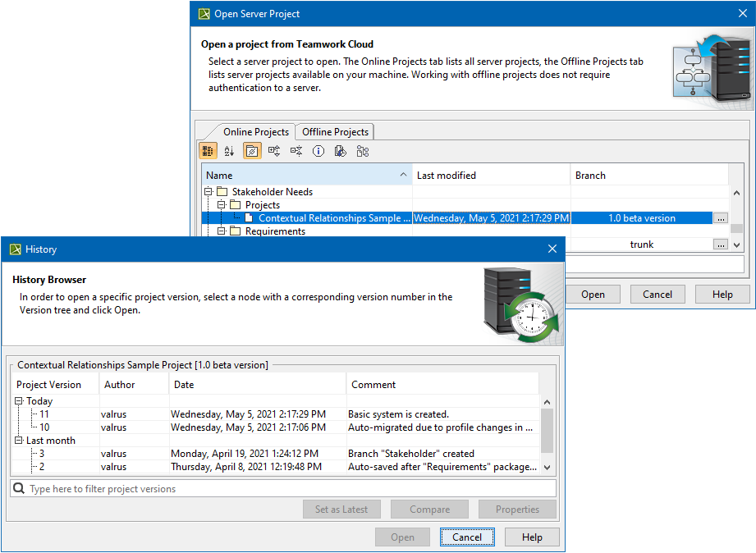
Task: Click Cancel in Open Server Project dialog
Action: pos(657,294)
